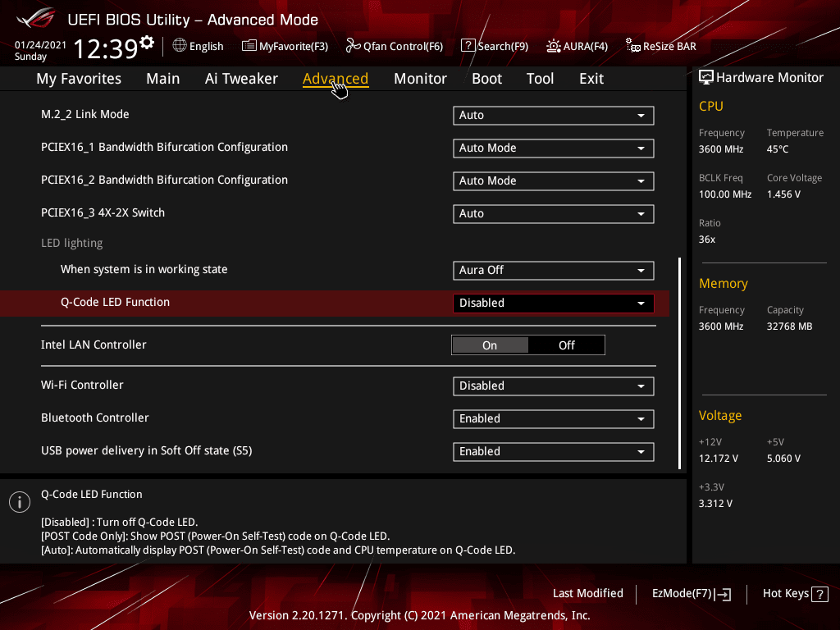
Task: Open the Boot tab
Action: [x=486, y=79]
